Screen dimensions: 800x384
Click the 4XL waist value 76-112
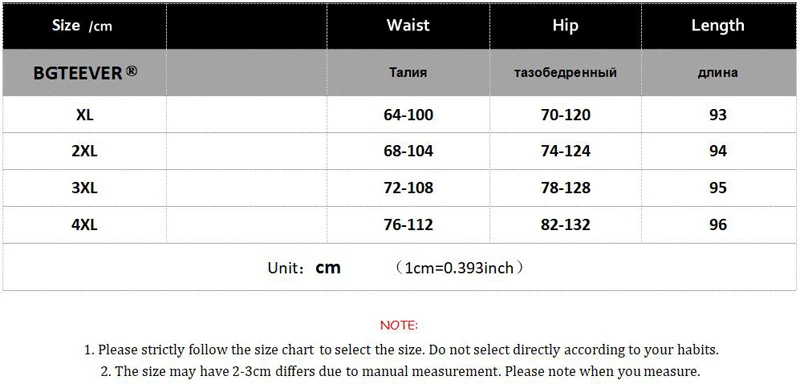tap(408, 224)
